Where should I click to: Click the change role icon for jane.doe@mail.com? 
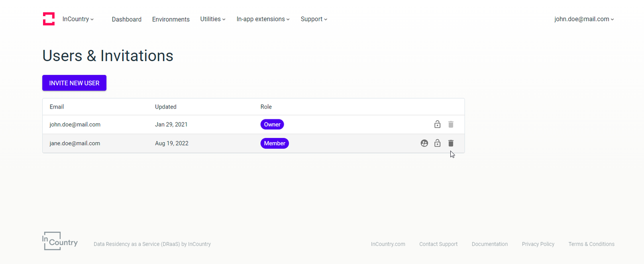point(424,143)
